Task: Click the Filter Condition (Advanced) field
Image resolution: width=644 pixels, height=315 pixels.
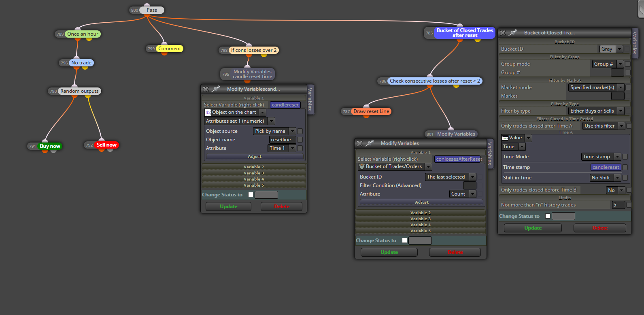Action: pyautogui.click(x=470, y=185)
